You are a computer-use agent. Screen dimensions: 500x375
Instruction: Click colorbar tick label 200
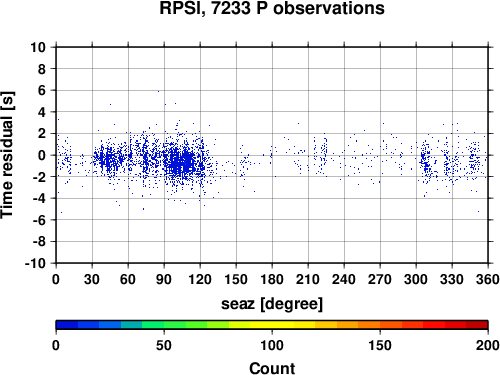pyautogui.click(x=488, y=345)
